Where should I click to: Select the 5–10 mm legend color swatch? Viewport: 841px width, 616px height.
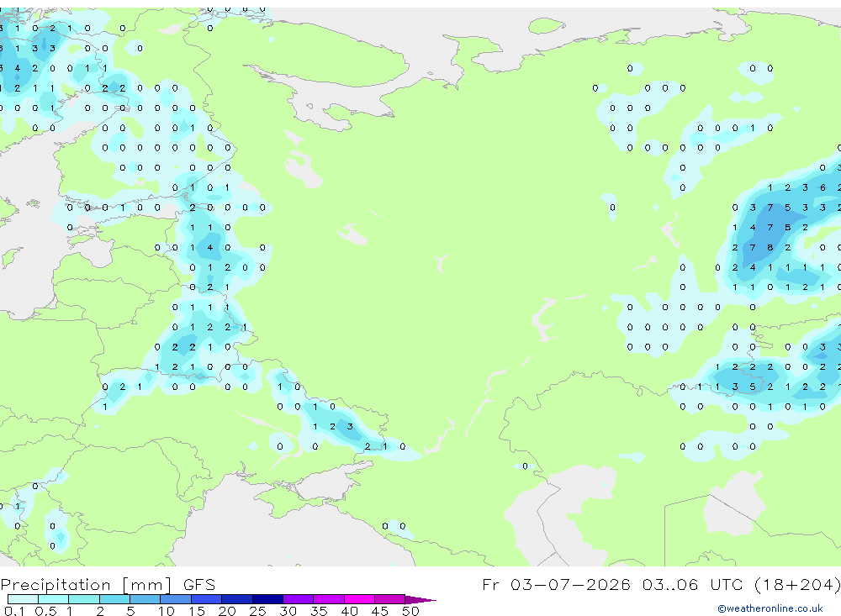click(145, 599)
